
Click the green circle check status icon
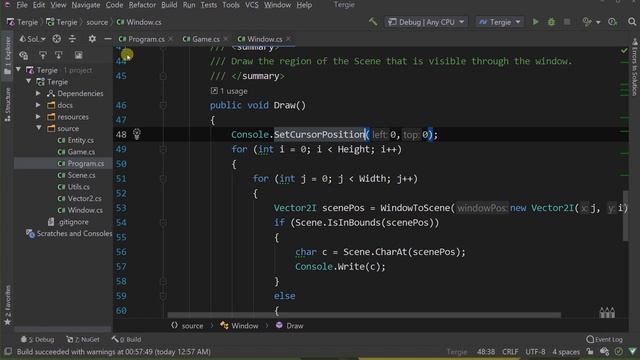619,351
